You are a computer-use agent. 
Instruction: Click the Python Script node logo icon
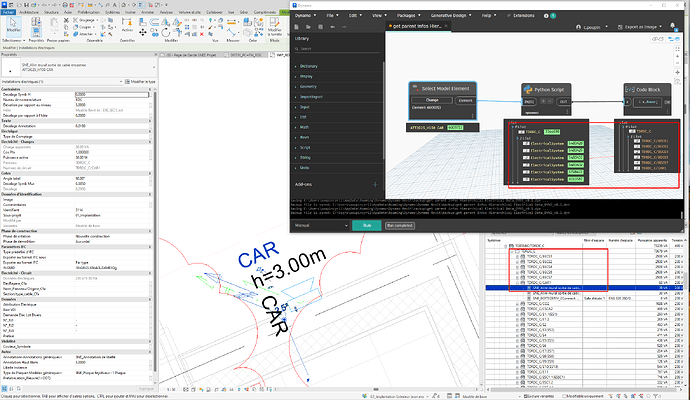tap(528, 89)
